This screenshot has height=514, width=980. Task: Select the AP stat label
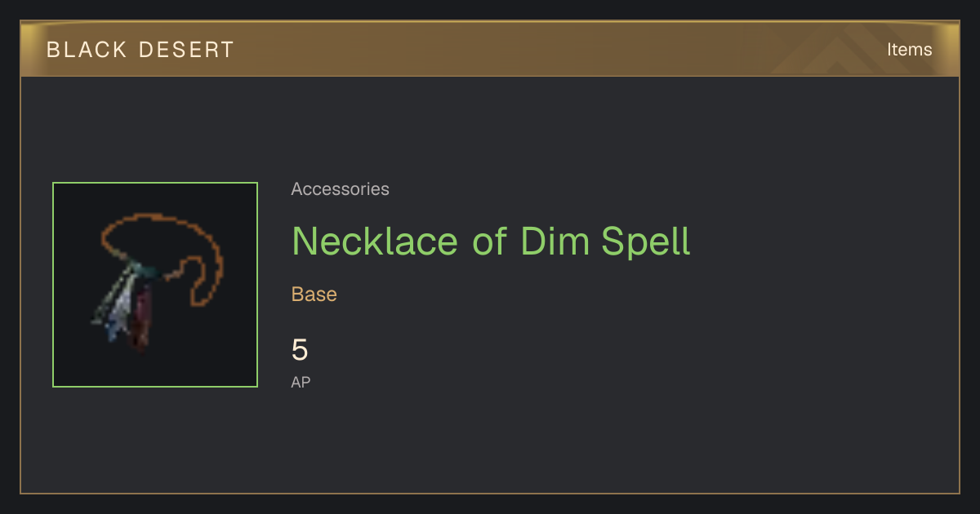click(301, 382)
